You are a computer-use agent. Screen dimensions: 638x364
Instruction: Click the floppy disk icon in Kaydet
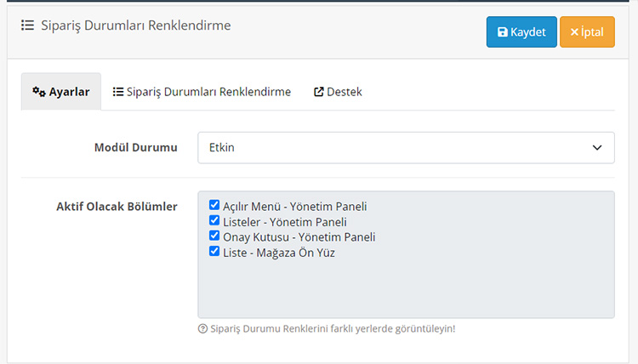coord(503,31)
